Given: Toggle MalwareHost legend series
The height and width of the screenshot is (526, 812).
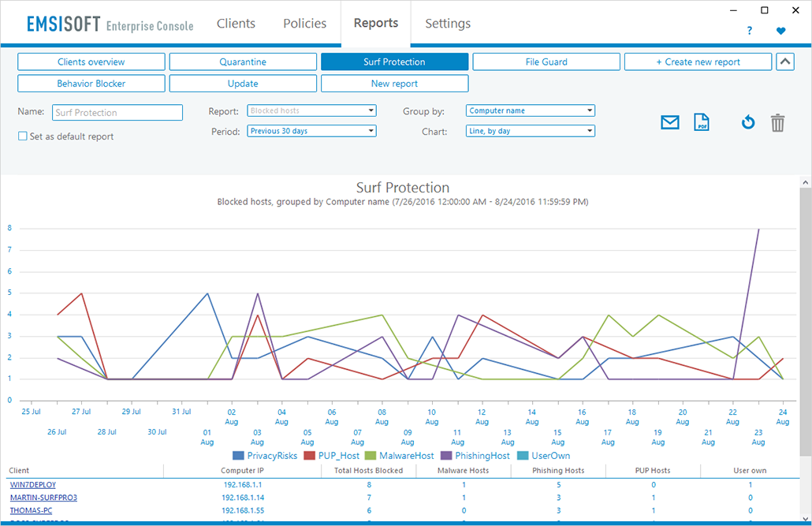Looking at the screenshot, I should 400,456.
